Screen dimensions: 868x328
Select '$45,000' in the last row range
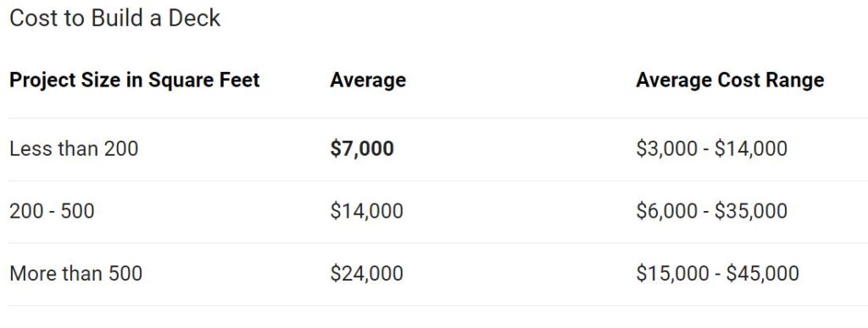[x=763, y=273]
